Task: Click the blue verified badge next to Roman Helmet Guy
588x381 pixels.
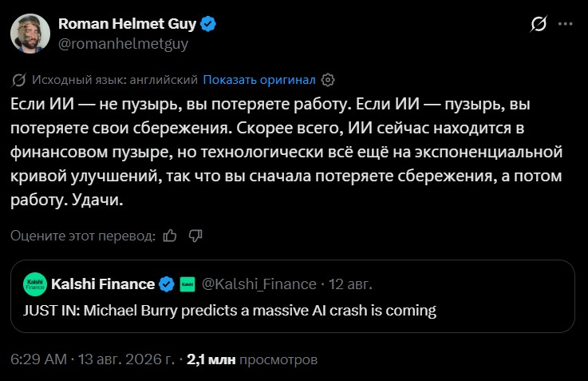Action: click(x=208, y=24)
